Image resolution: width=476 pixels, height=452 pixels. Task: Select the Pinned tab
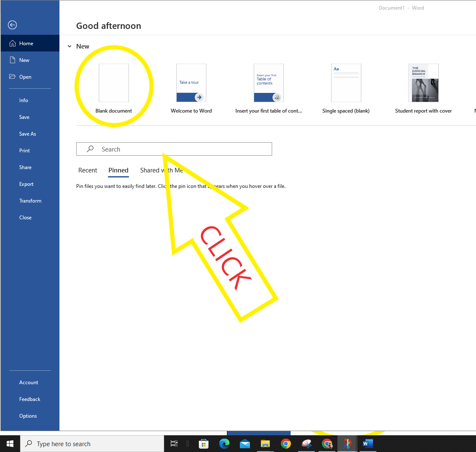(x=118, y=170)
